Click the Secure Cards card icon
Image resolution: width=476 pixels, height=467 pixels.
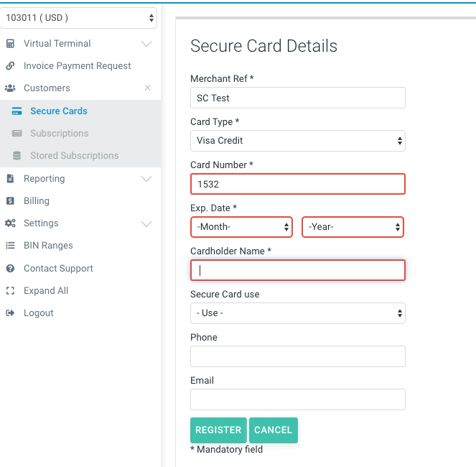pos(17,111)
